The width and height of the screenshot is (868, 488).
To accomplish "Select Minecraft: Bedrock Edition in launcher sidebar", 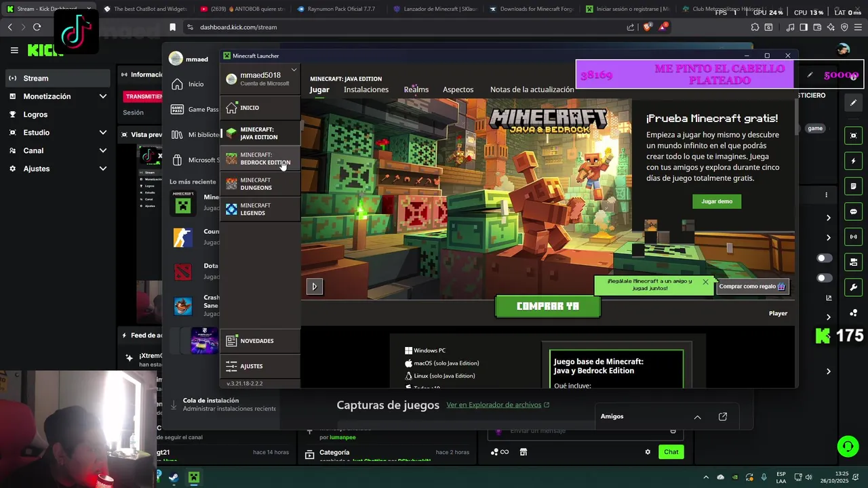I will (x=260, y=159).
